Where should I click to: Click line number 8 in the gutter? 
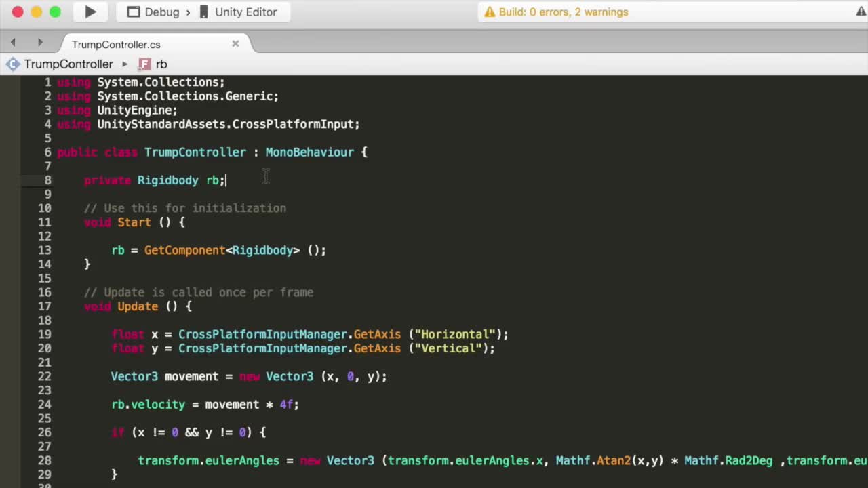(47, 180)
